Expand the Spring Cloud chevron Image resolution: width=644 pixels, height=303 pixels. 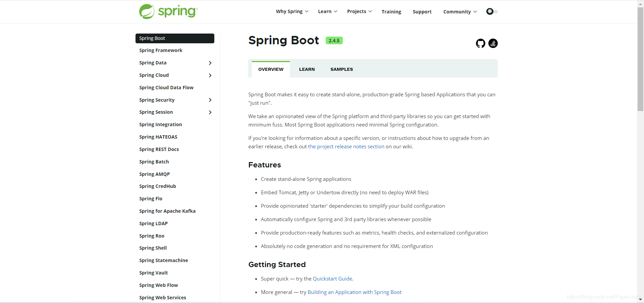tap(210, 75)
